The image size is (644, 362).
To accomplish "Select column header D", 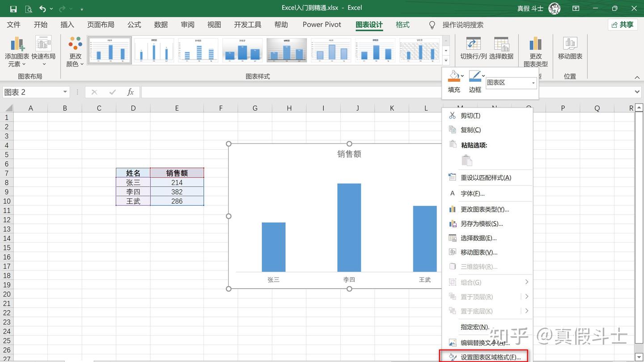I will (133, 108).
